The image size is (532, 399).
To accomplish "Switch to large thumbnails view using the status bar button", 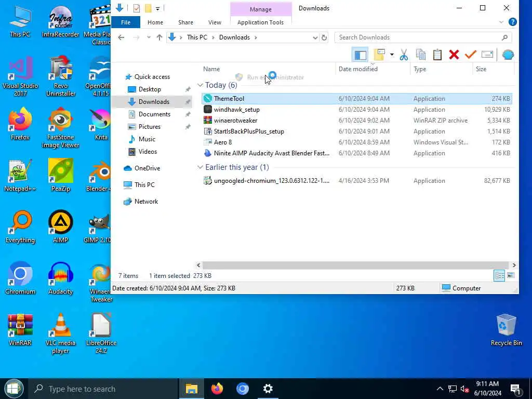I will click(x=511, y=275).
